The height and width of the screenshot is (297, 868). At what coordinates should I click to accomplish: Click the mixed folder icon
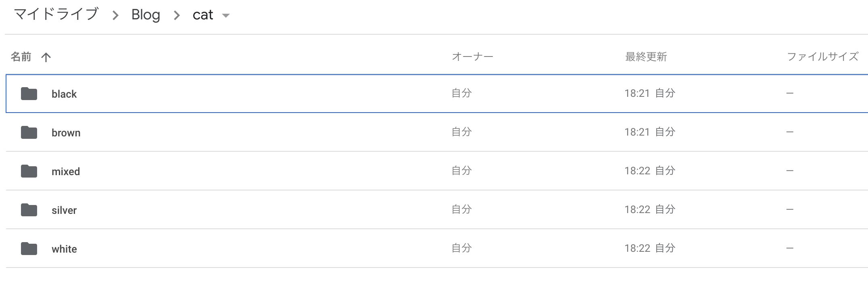click(x=29, y=171)
